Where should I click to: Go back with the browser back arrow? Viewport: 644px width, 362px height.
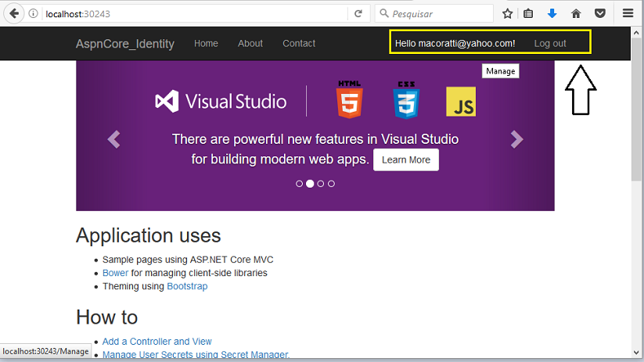(x=14, y=13)
